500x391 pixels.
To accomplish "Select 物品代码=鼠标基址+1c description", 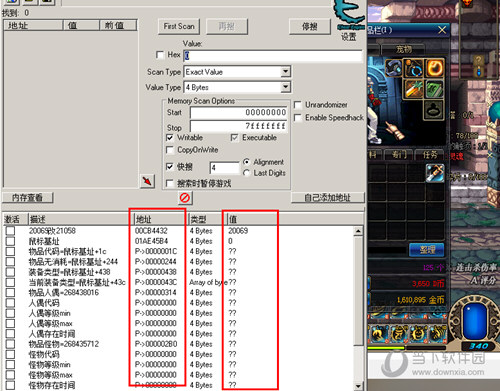I will 67,251.
